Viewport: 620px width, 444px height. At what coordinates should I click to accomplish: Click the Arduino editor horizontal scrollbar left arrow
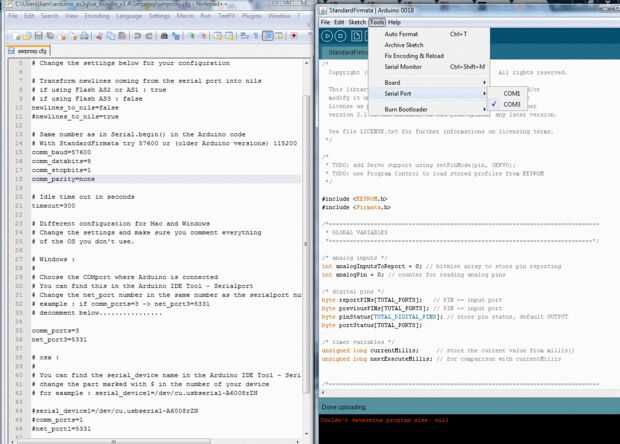(323, 393)
